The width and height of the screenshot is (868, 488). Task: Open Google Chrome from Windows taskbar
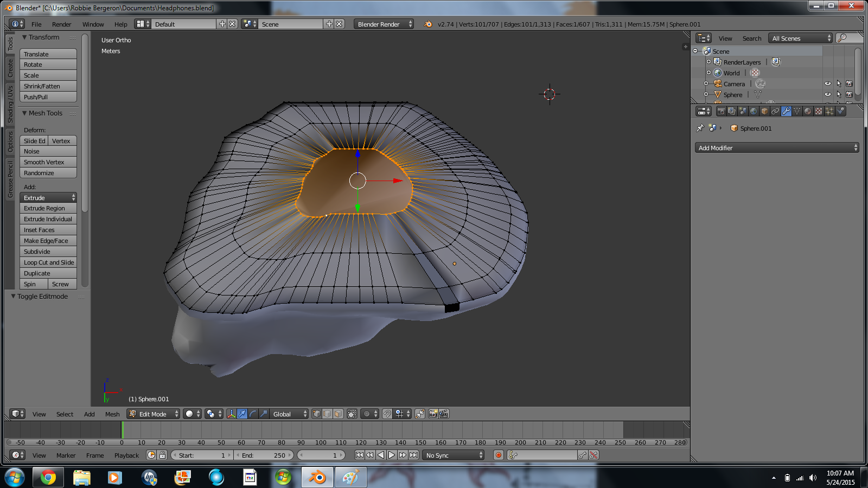click(48, 477)
